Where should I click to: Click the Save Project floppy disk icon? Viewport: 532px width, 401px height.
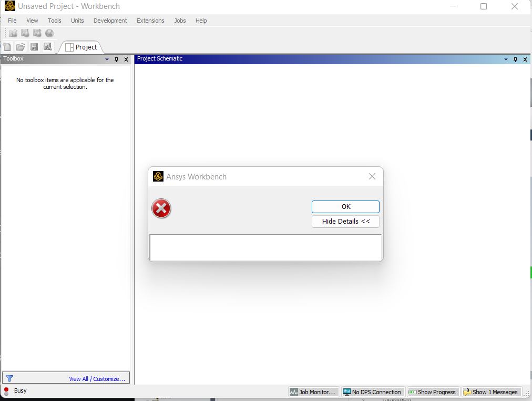tap(34, 47)
